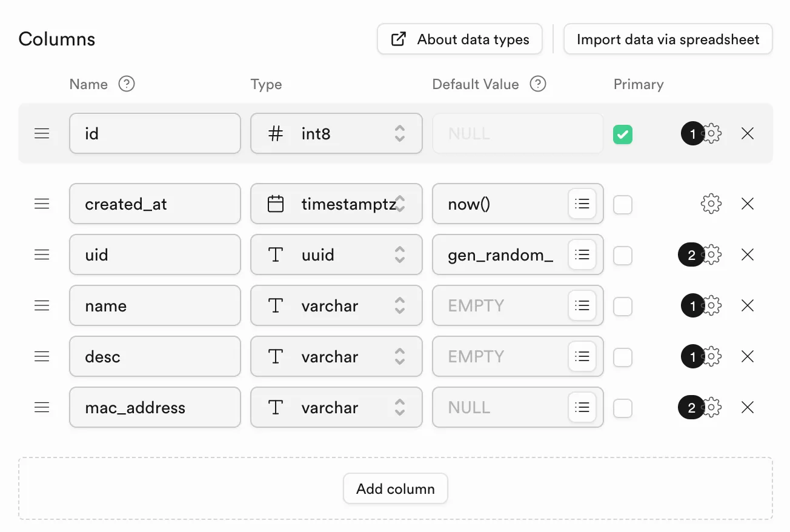Image resolution: width=790 pixels, height=532 pixels.
Task: Open the int8 type dropdown for id
Action: click(x=336, y=134)
